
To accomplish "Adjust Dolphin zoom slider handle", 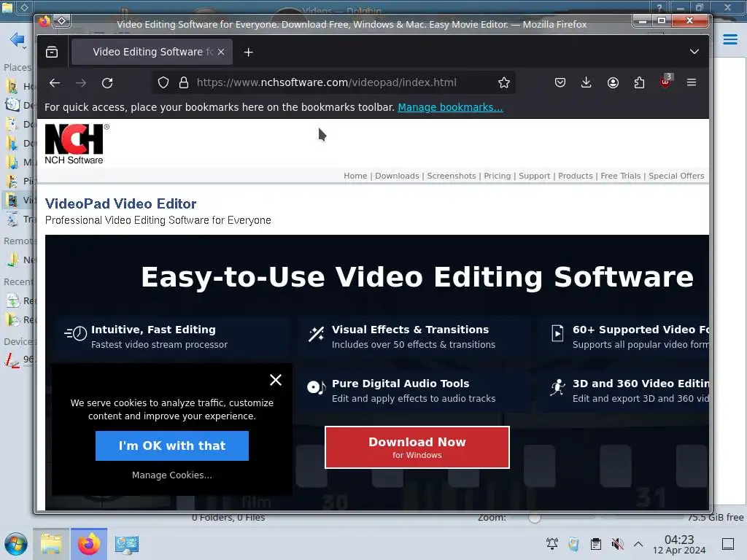I will click(535, 518).
